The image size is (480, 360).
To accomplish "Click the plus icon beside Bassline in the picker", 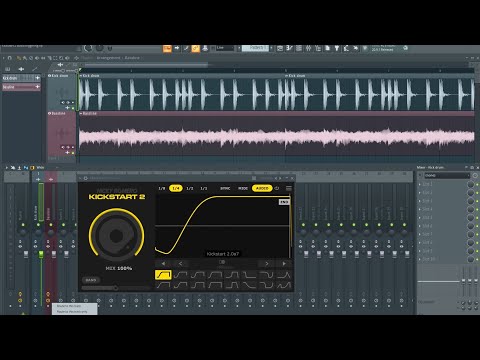I will coord(37,87).
